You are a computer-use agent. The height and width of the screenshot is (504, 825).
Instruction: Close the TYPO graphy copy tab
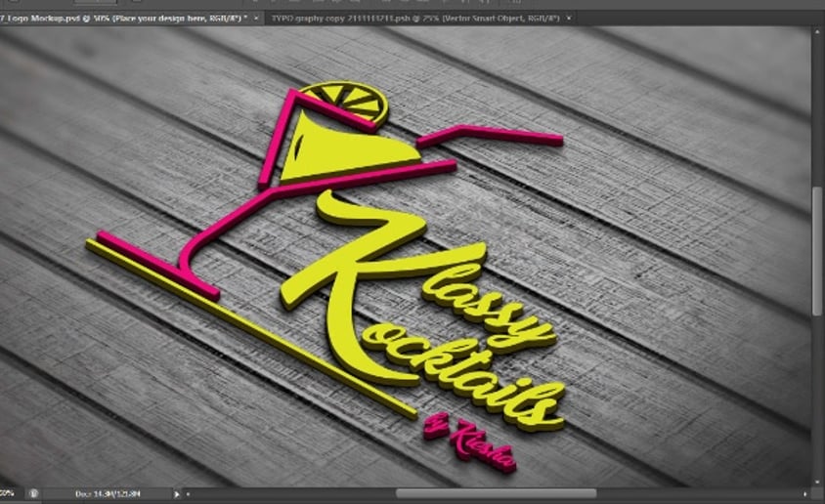569,18
